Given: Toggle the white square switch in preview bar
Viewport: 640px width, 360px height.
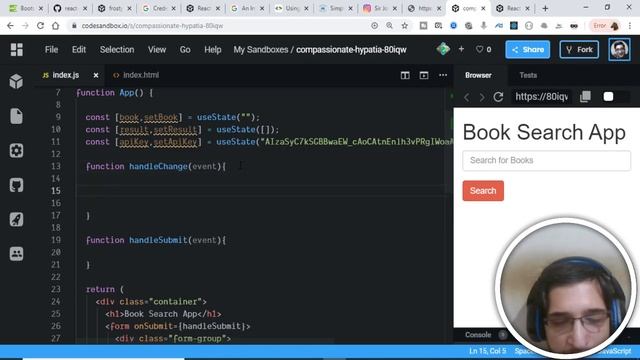Looking at the screenshot, I should tap(608, 97).
